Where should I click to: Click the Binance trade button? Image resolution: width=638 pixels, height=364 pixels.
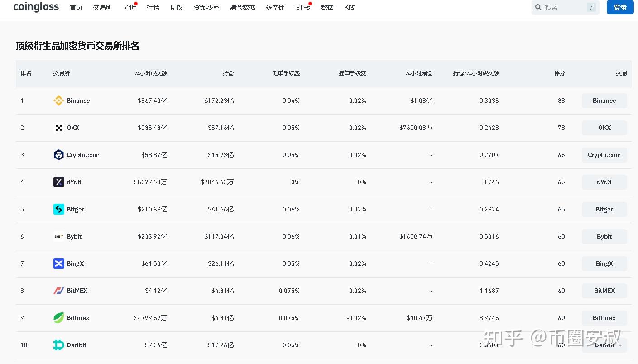click(x=604, y=101)
